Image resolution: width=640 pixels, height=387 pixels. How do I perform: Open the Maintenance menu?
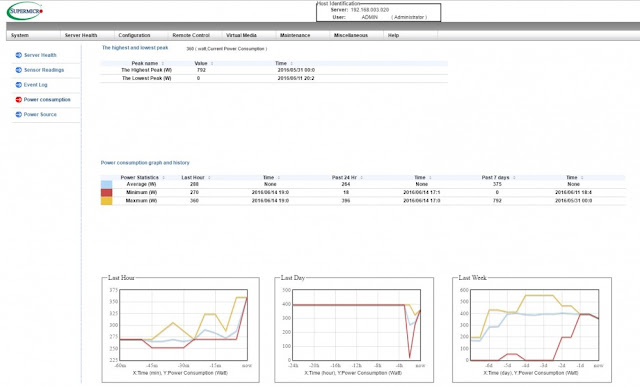click(295, 36)
